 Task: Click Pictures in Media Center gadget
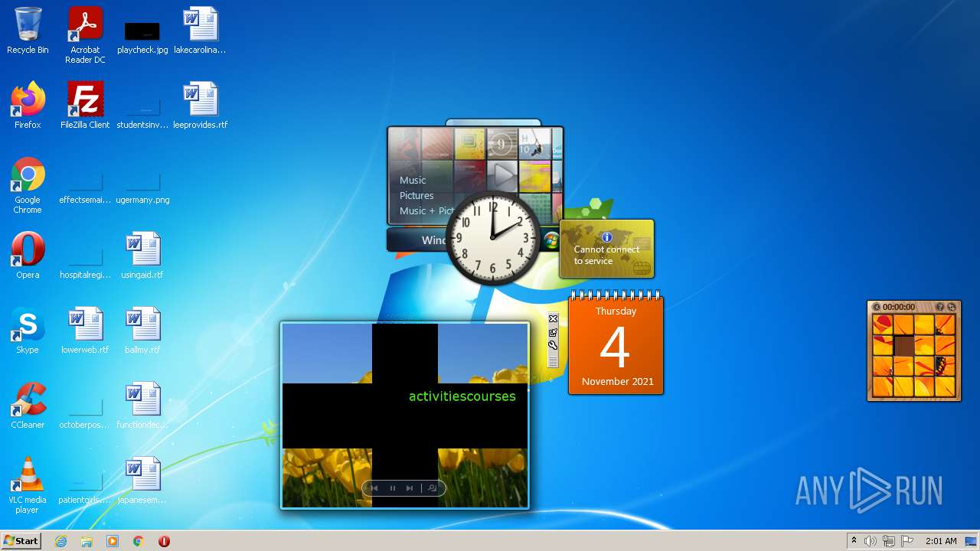pyautogui.click(x=416, y=195)
